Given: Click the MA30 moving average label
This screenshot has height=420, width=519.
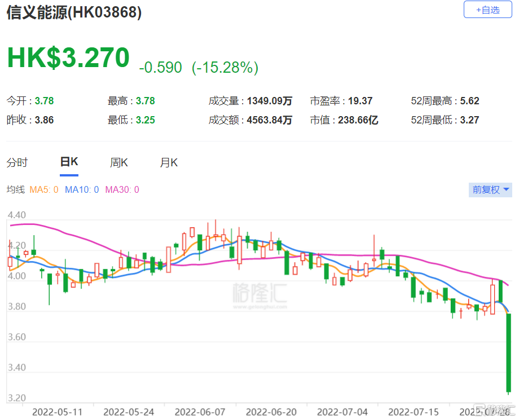Looking at the screenshot, I should coord(122,189).
